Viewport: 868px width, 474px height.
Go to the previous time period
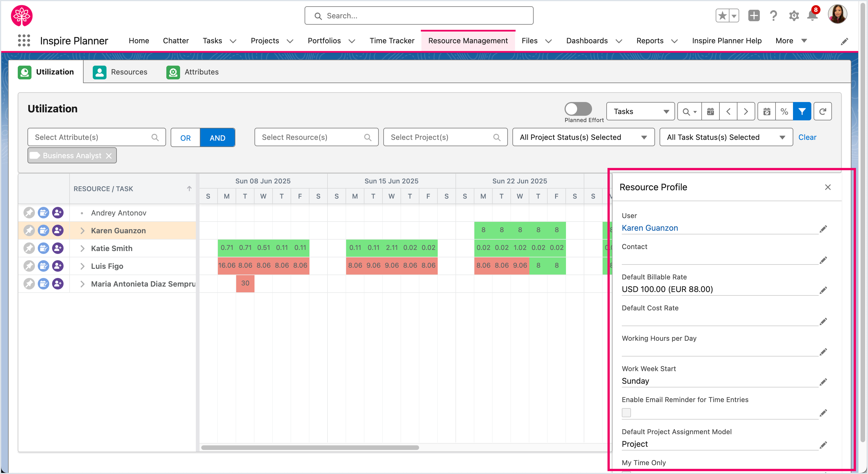(728, 111)
